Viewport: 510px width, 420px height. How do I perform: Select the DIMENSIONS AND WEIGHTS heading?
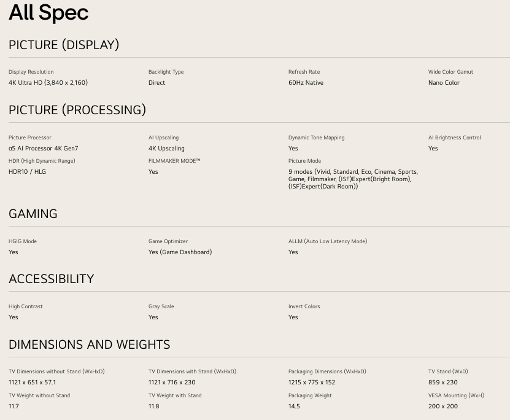click(90, 344)
